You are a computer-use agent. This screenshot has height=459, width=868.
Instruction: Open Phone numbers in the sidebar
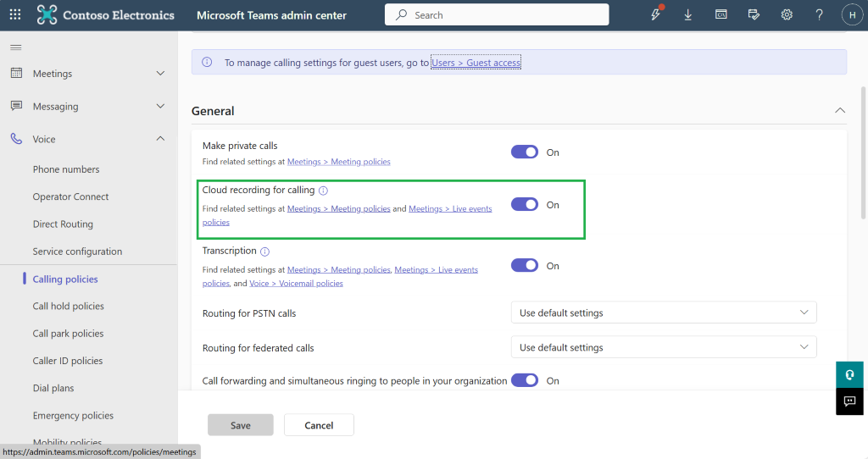coord(66,169)
